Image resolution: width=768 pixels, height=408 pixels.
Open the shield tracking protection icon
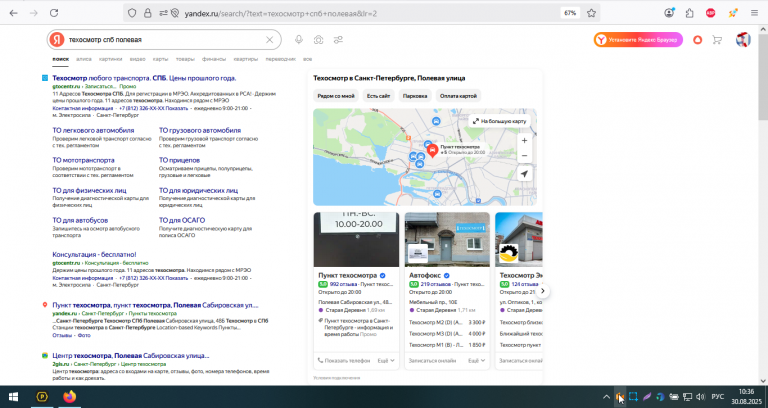[x=132, y=13]
